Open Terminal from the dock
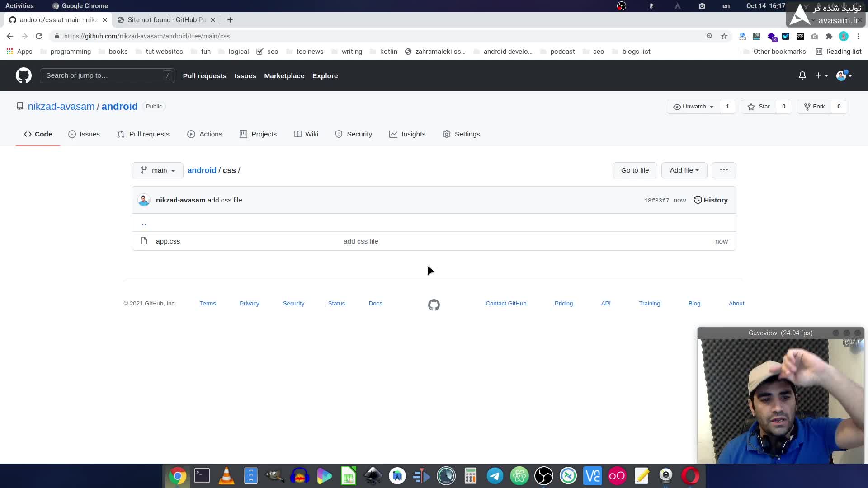The height and width of the screenshot is (488, 868). coord(202,476)
